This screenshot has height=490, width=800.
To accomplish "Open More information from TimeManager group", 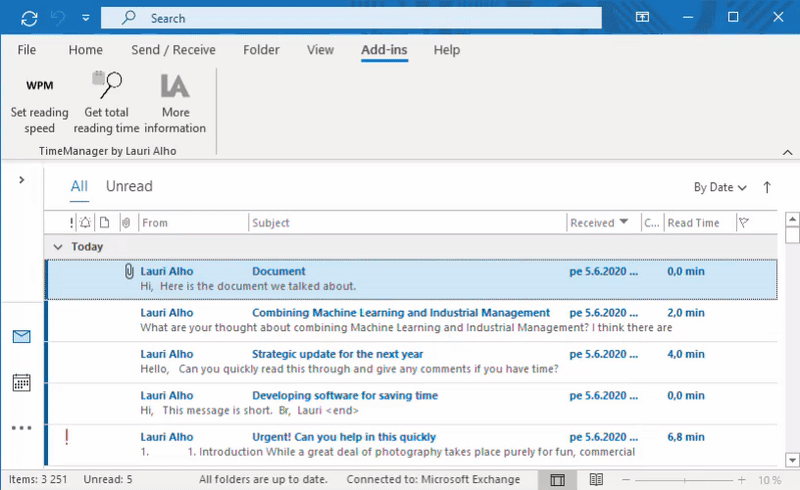I will pyautogui.click(x=175, y=105).
